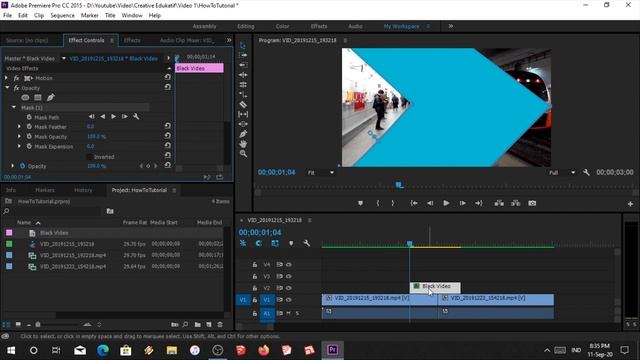Add marker in Program monitor
This screenshot has width=640, height=360.
pos(360,203)
